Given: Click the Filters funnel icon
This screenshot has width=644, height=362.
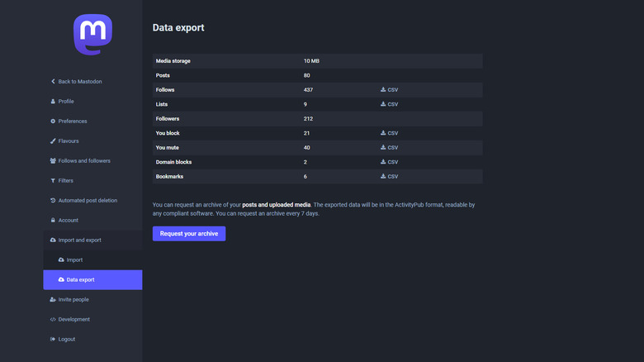Looking at the screenshot, I should 53,181.
